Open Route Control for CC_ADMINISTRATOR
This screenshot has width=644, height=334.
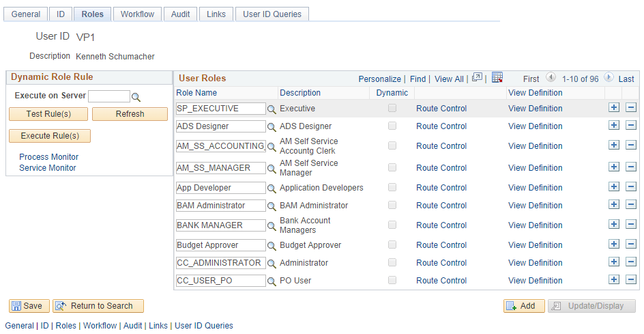pos(441,263)
